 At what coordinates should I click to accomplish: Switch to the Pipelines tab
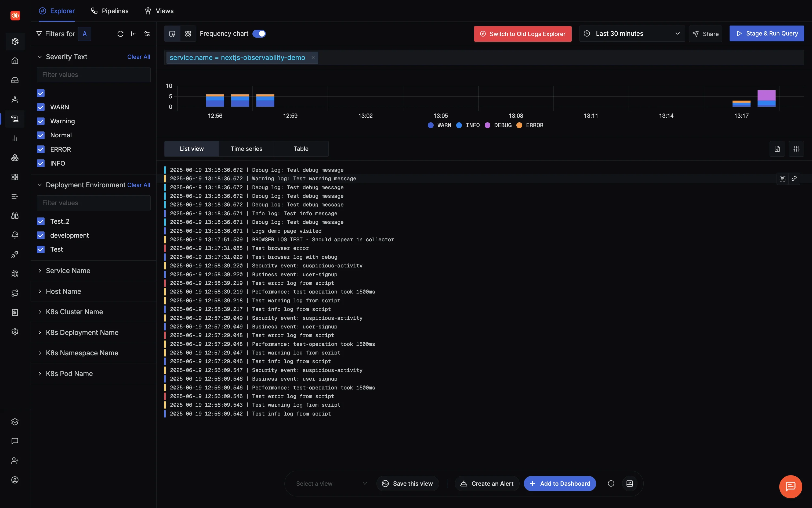pos(110,11)
